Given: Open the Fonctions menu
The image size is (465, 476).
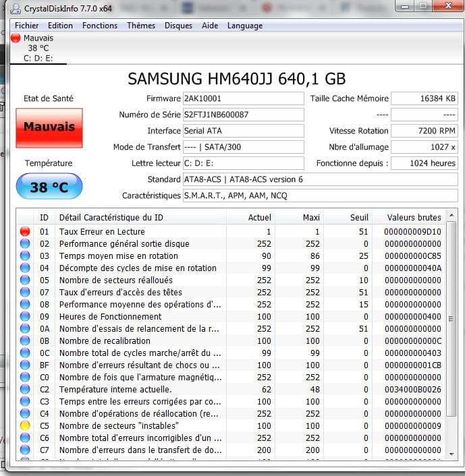Looking at the screenshot, I should (100, 26).
